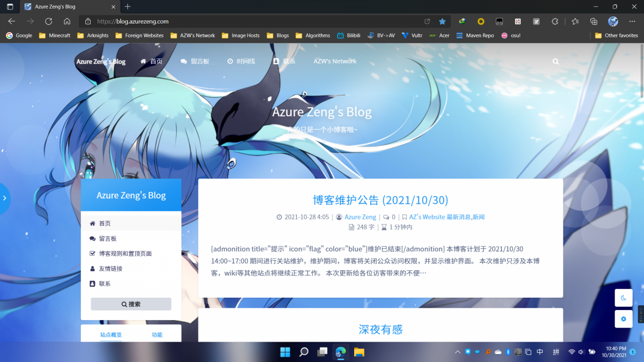Viewport: 644px width, 362px height.
Task: Toggle dark mode with the moon button
Action: coord(623,298)
